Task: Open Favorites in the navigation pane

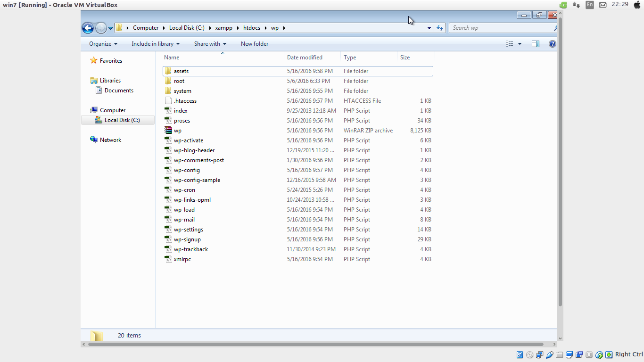Action: [x=111, y=61]
